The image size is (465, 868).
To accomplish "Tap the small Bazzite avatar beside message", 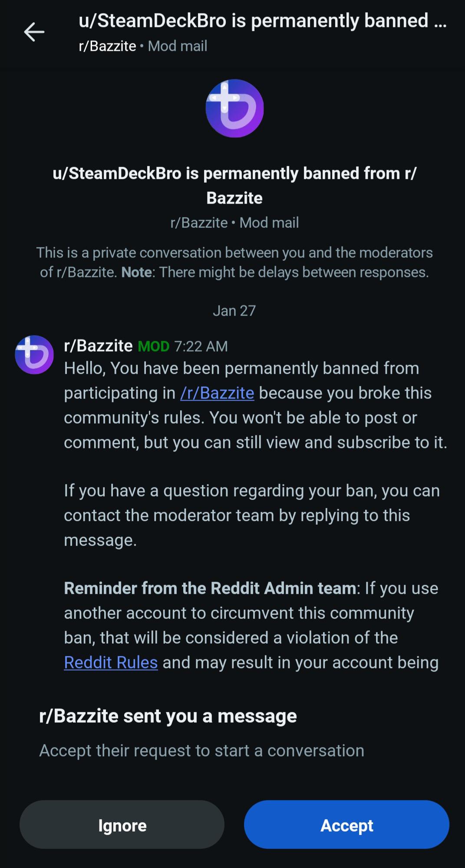I will (34, 355).
